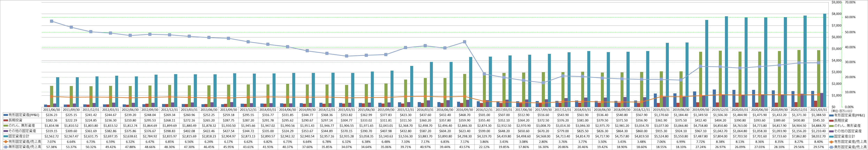This screenshot has height=150, width=868.
Task: Click the teal total bar for 2019/12/31
Action: click(726, 62)
